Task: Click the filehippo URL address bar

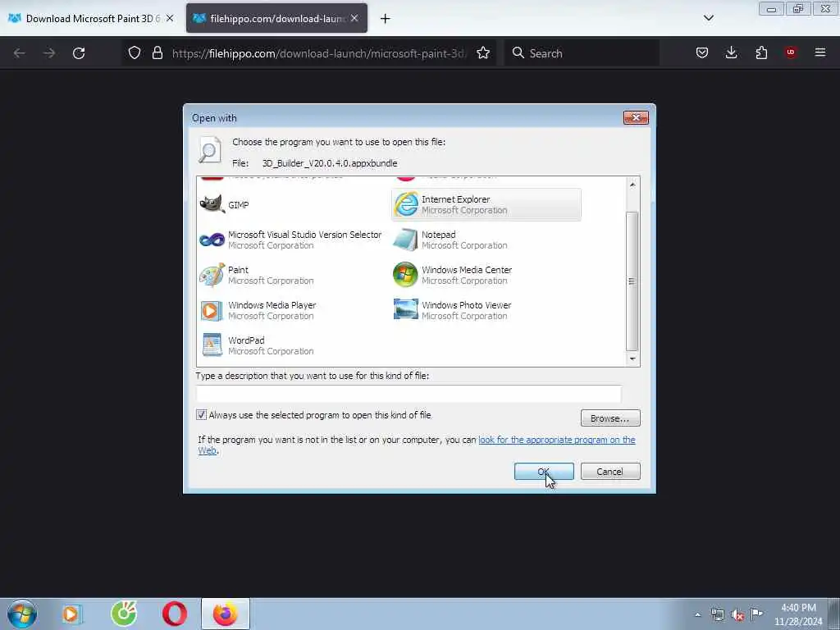Action: click(319, 53)
